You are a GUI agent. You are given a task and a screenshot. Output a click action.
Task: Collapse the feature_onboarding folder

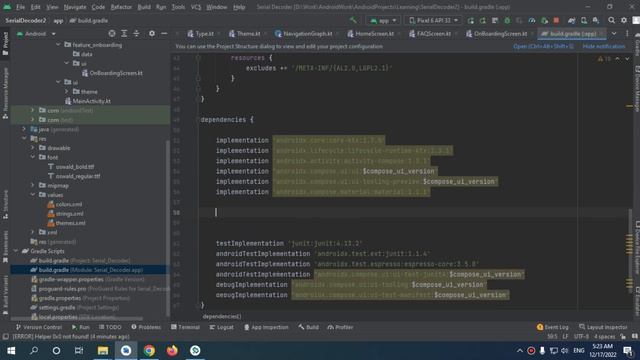click(58, 44)
